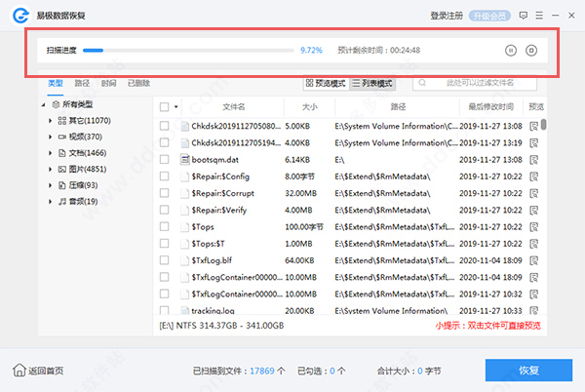Click the 恢复 recover button
Viewport: 585px width, 392px height.
pos(528,370)
